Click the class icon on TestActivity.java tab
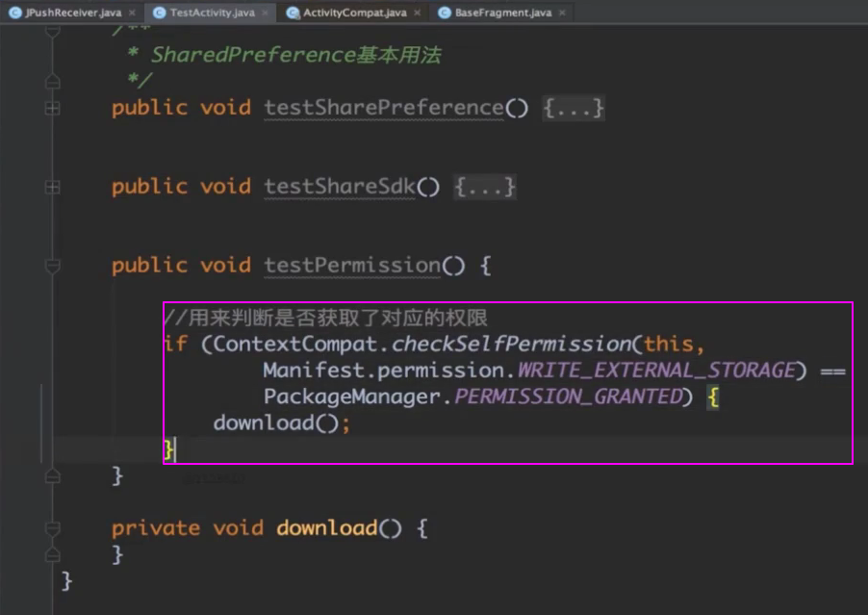The height and width of the screenshot is (615, 868). 160,13
